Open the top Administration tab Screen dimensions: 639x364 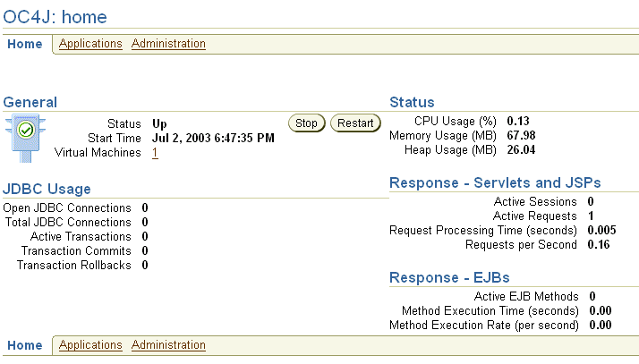tap(168, 44)
